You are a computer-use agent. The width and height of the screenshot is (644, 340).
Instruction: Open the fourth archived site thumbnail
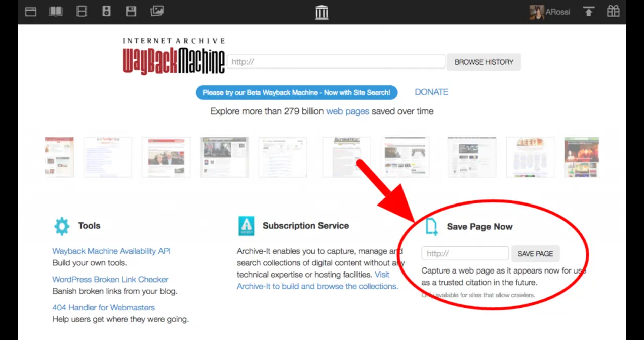click(x=224, y=157)
